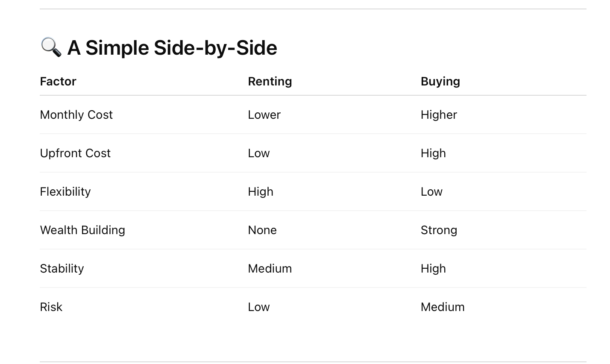
Task: Click Buying value for Upfront Cost
Action: click(x=433, y=153)
